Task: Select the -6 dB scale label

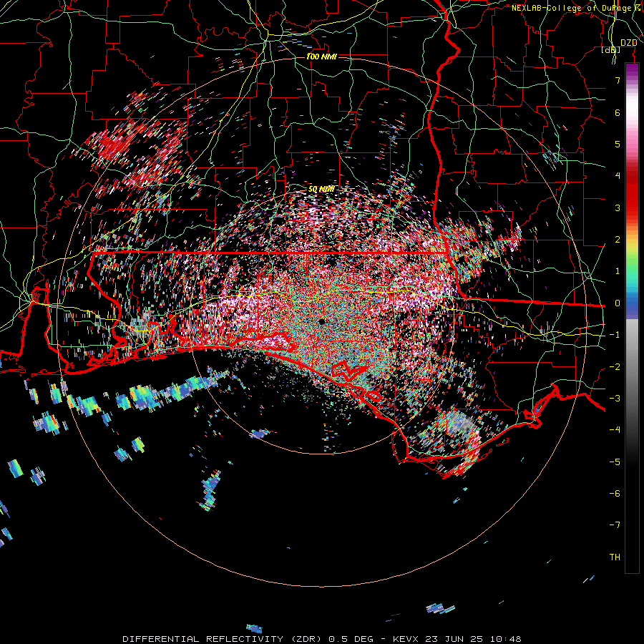Action: (x=615, y=494)
